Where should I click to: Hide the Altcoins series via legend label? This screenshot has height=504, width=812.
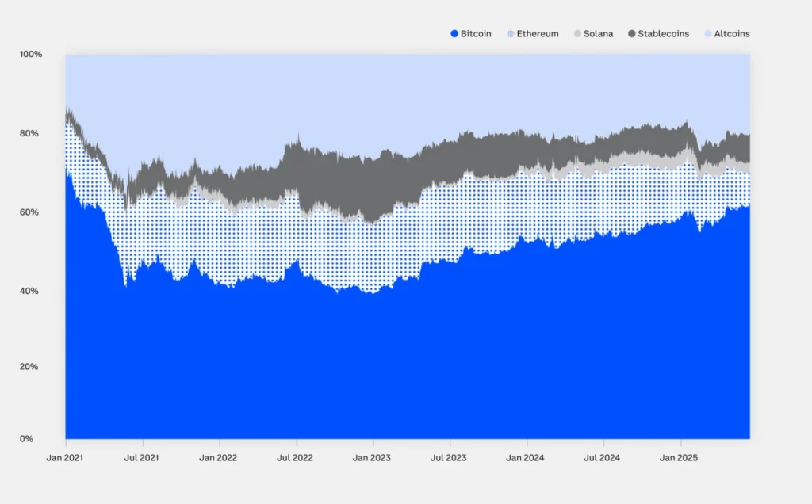(731, 34)
